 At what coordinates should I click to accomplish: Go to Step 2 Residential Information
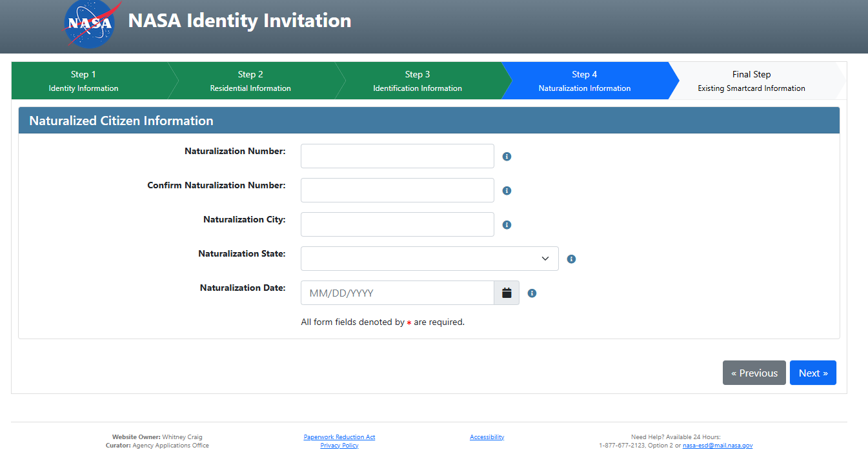(250, 81)
